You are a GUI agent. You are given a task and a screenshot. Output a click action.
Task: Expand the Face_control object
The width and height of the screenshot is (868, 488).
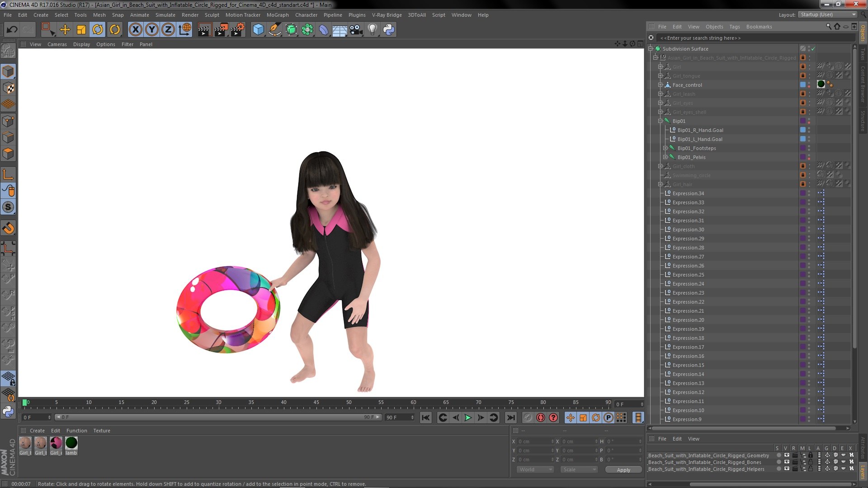(660, 85)
